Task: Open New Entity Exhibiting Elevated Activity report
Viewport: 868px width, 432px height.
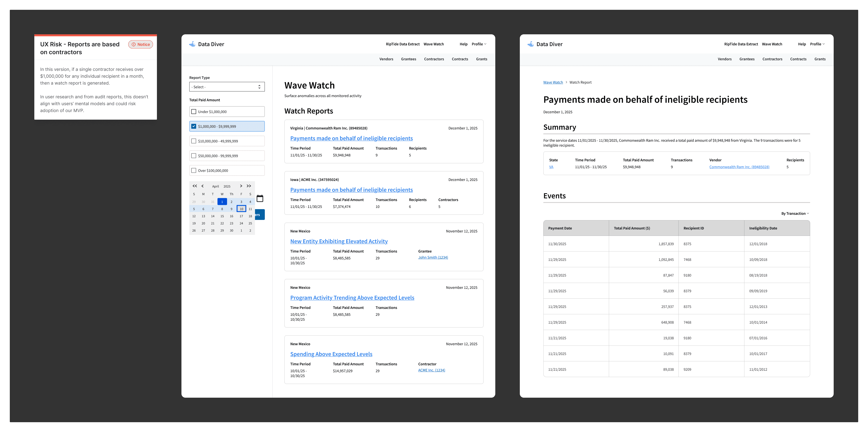Action: pos(339,241)
